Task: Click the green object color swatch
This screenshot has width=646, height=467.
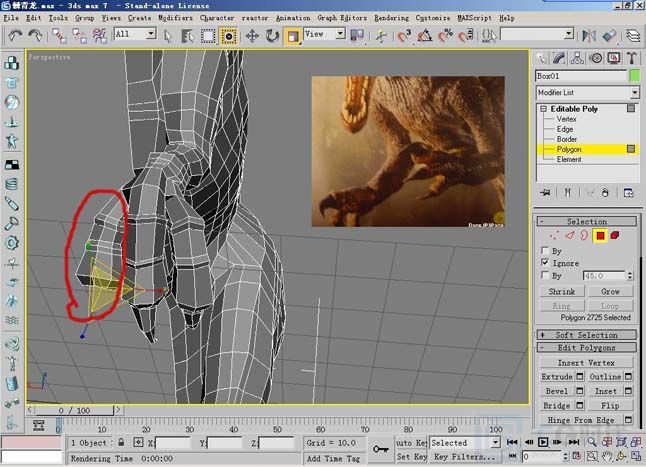Action: coord(635,76)
